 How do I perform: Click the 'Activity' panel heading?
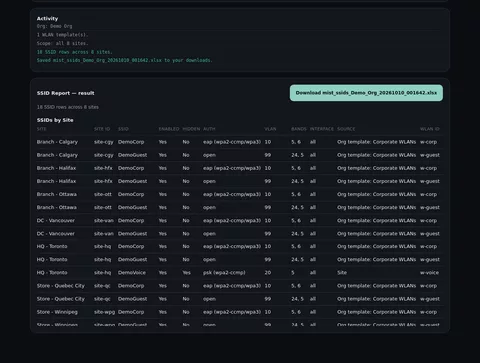pyautogui.click(x=47, y=19)
